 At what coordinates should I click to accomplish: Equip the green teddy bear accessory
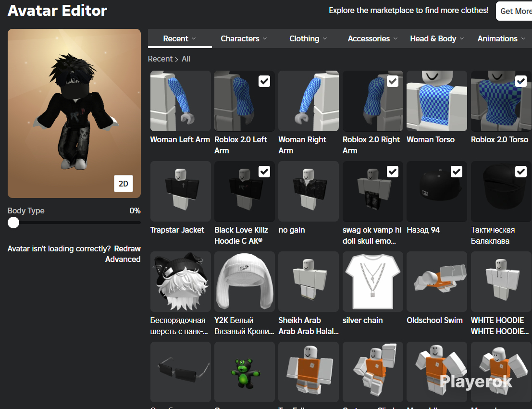[244, 372]
